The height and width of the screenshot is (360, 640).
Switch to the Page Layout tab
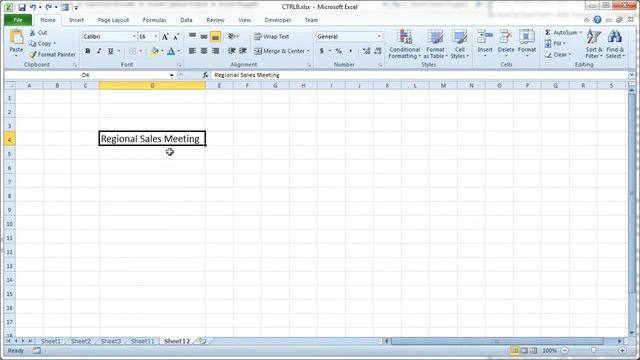tap(113, 20)
